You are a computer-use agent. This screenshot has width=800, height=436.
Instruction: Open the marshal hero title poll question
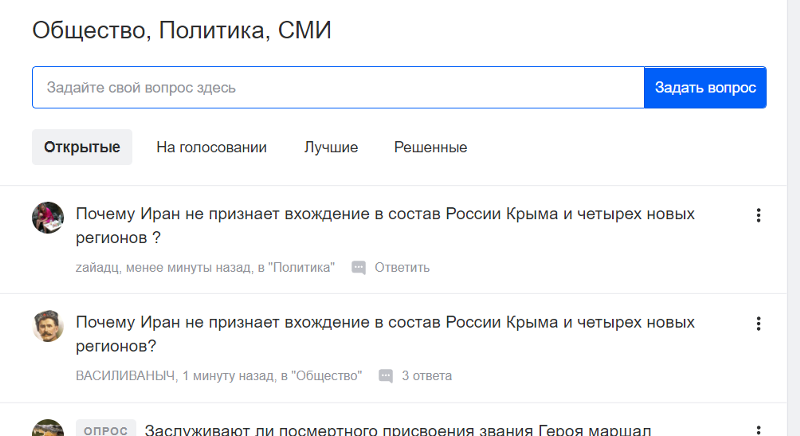pos(398,430)
